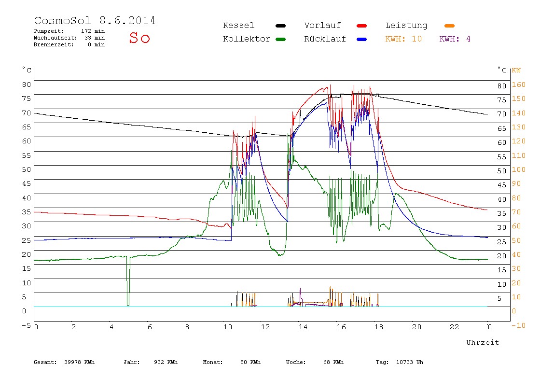Click the "Woche:" label in the footer
Screen dimensions: 554x392
coord(296,362)
